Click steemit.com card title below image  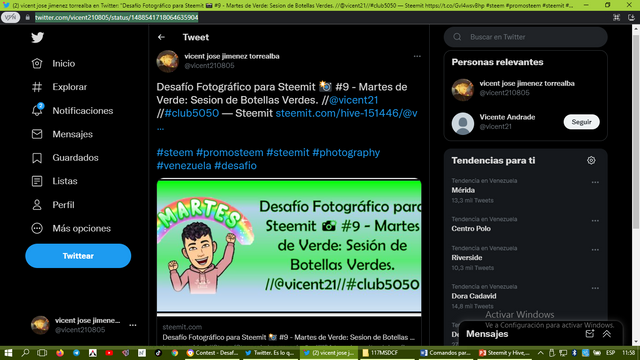coord(288,337)
